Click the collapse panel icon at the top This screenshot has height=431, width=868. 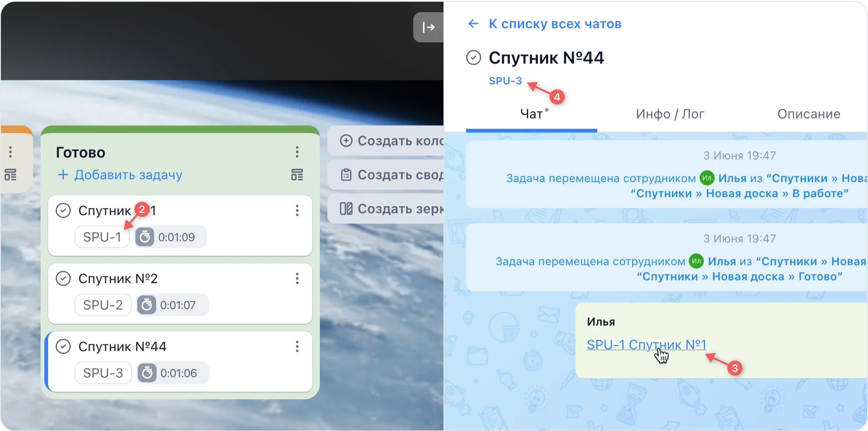point(428,27)
